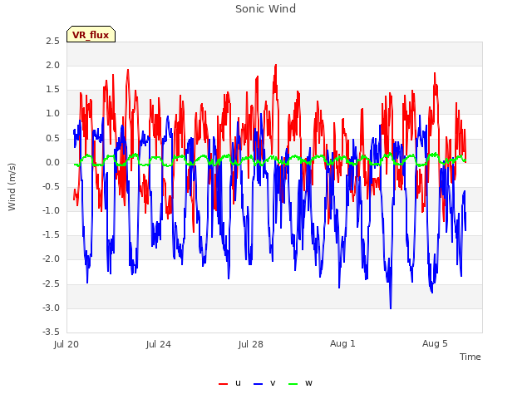Screen dimensions: 532x399
Task: Click the Wind (m/s) y-axis label
Action: point(12,187)
